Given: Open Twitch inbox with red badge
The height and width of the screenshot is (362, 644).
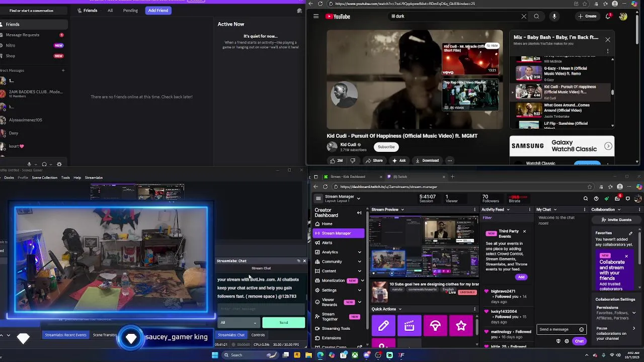Looking at the screenshot, I should point(617,199).
